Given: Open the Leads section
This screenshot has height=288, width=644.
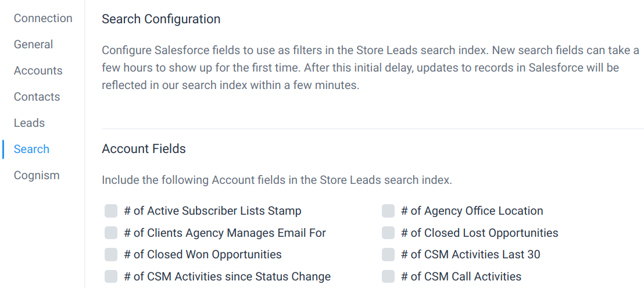Looking at the screenshot, I should [29, 123].
